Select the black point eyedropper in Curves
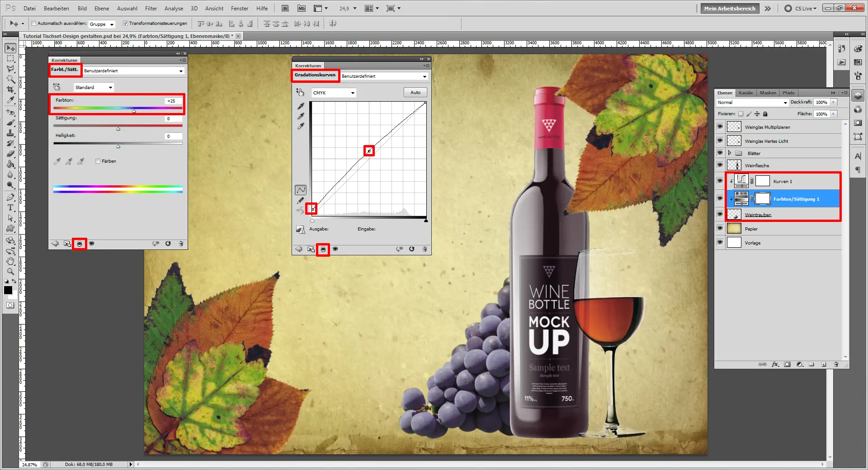Image resolution: width=868 pixels, height=470 pixels. pos(301,106)
